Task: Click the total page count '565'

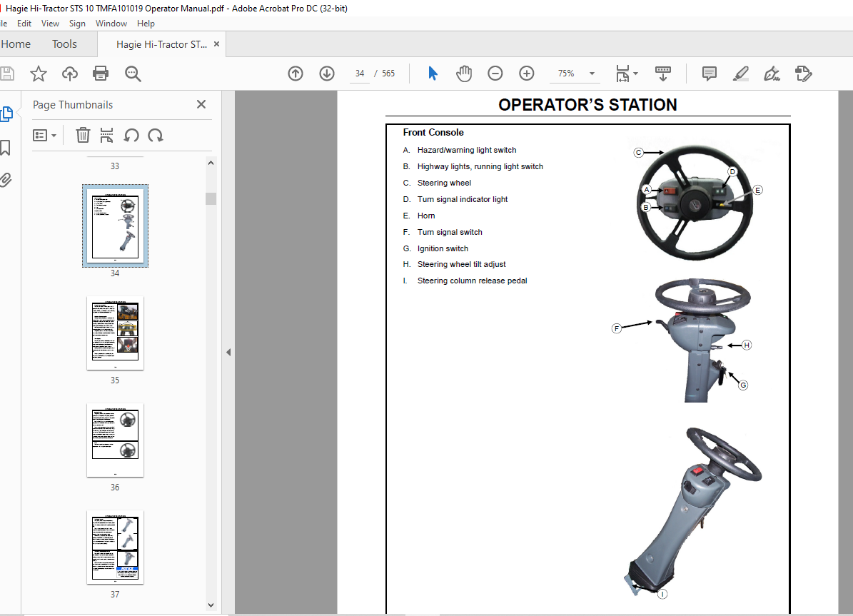Action: click(388, 74)
